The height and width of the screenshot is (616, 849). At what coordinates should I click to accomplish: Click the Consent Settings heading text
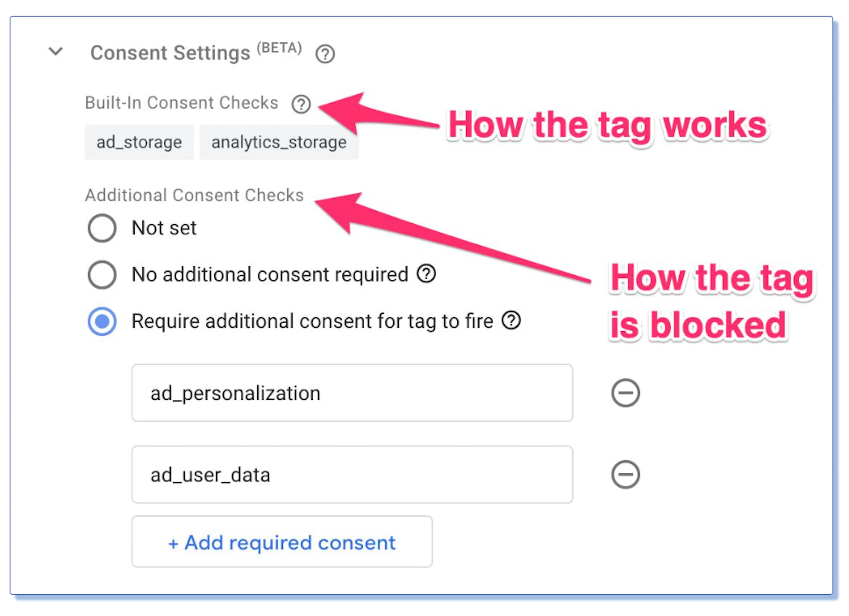pos(170,53)
